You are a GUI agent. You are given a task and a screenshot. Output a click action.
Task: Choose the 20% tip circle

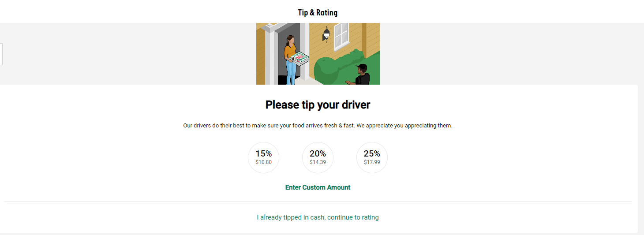pyautogui.click(x=318, y=157)
